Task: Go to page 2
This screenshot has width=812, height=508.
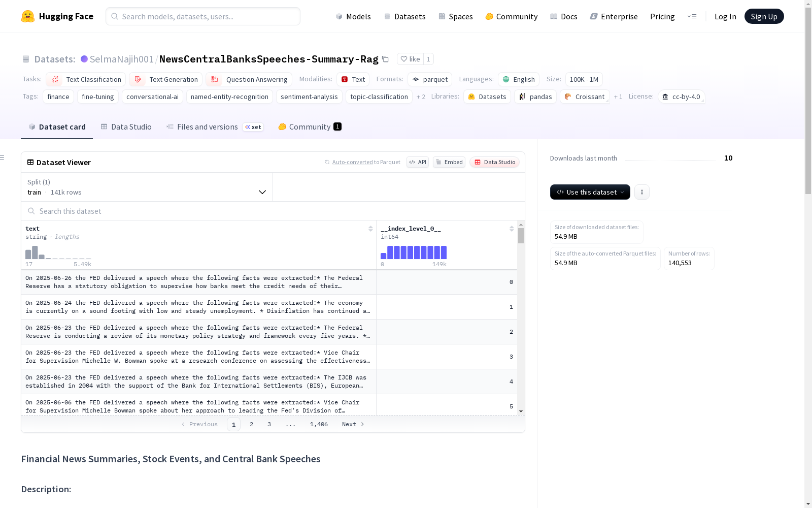Action: pos(251,424)
